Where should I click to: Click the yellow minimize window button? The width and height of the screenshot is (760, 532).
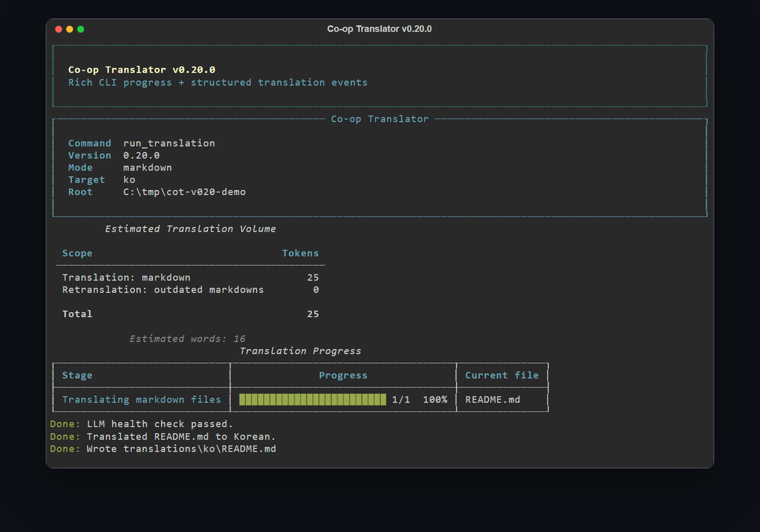(70, 29)
